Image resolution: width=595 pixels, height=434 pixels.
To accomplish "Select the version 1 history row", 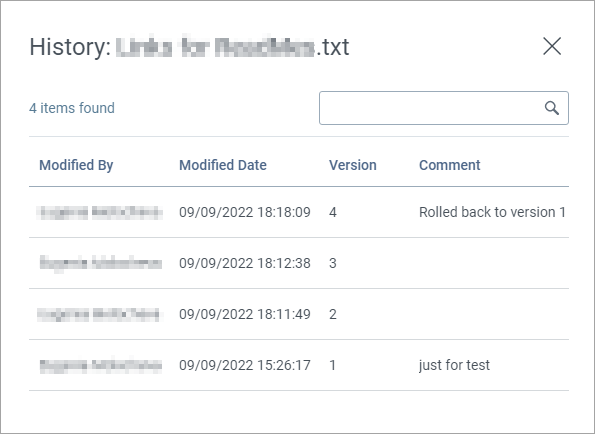I will (299, 365).
